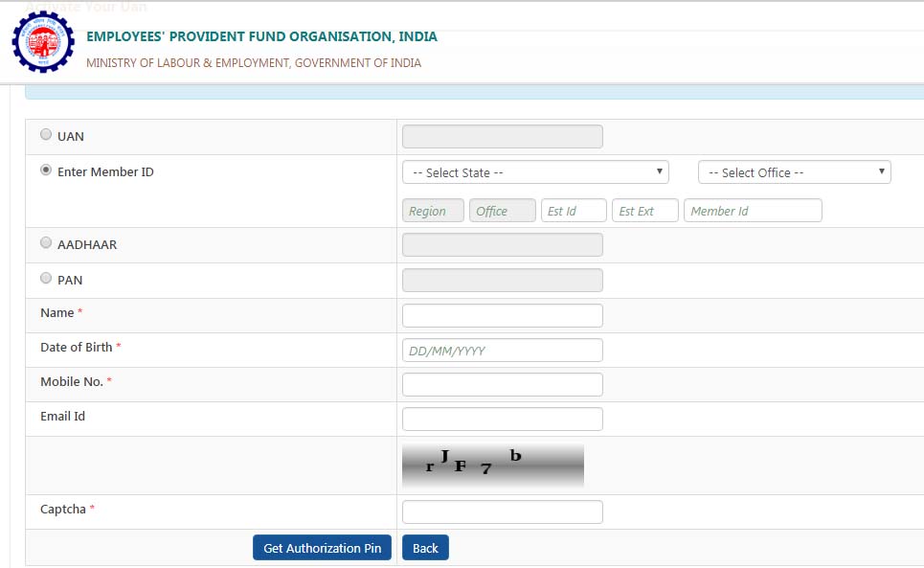
Task: Focus the Member Id field
Action: pyautogui.click(x=753, y=211)
